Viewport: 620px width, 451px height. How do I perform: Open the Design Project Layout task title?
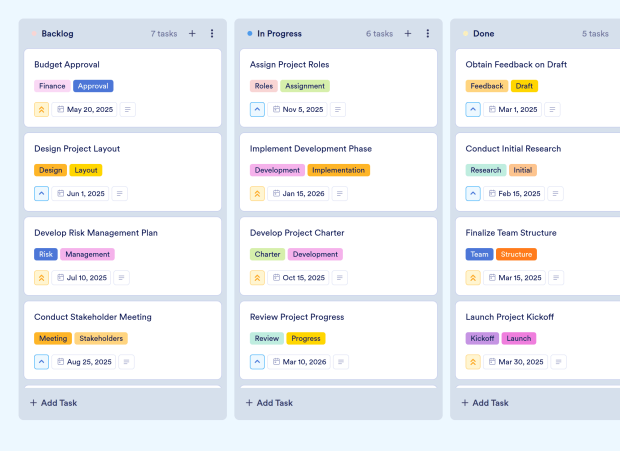coord(77,149)
